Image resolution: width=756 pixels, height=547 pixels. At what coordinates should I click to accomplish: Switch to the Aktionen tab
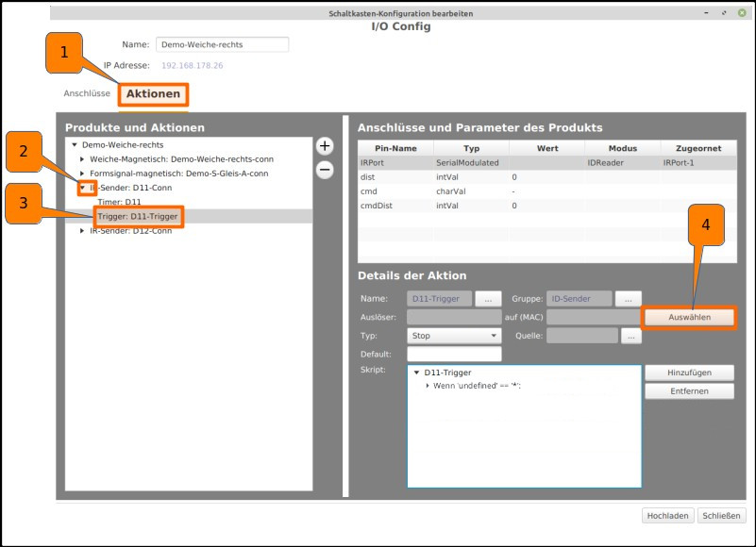(153, 93)
